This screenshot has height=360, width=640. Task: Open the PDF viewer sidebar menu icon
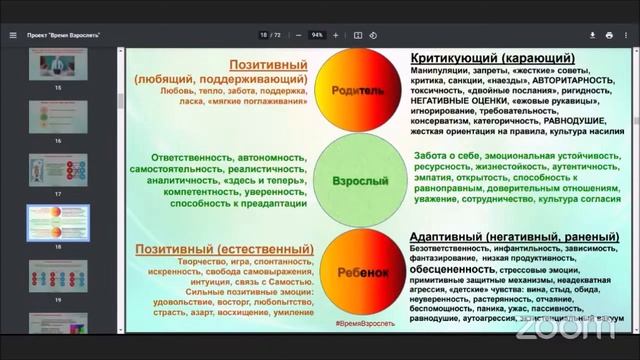(13, 36)
